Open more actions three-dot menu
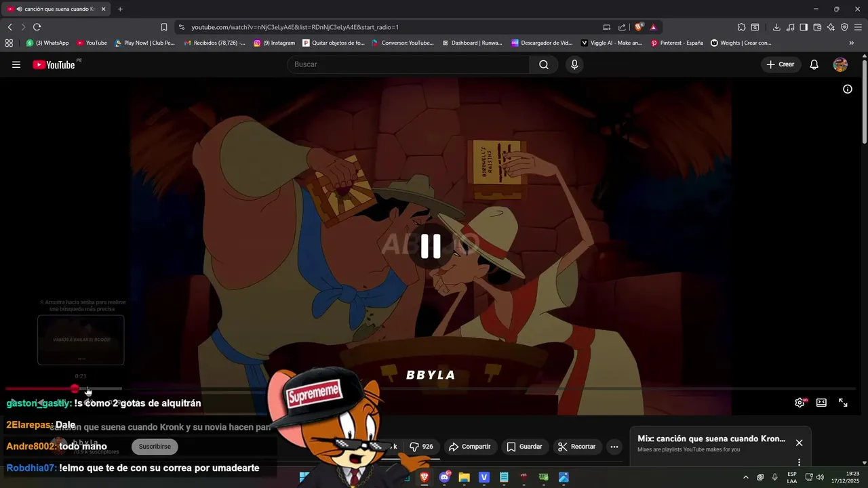Screen dimensions: 868x488 click(614, 447)
